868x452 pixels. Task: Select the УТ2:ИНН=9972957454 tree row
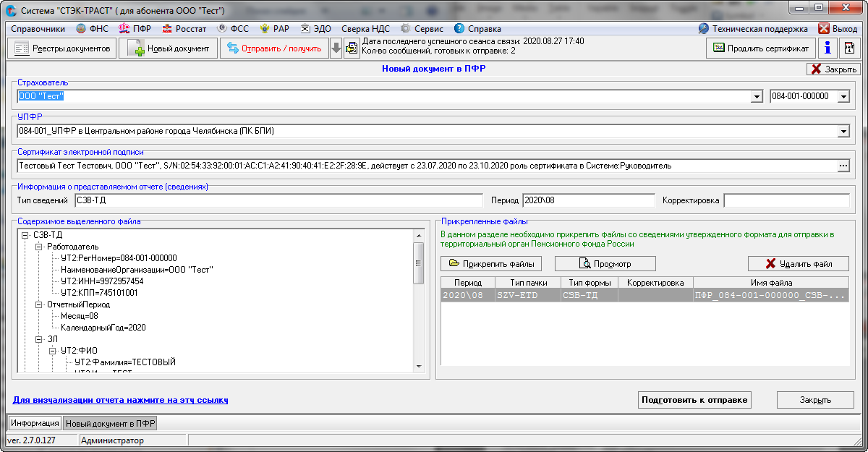click(x=102, y=281)
